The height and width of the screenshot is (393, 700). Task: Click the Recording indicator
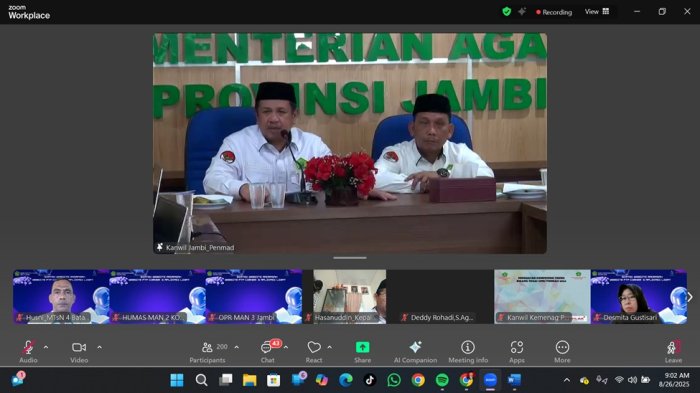tap(554, 12)
